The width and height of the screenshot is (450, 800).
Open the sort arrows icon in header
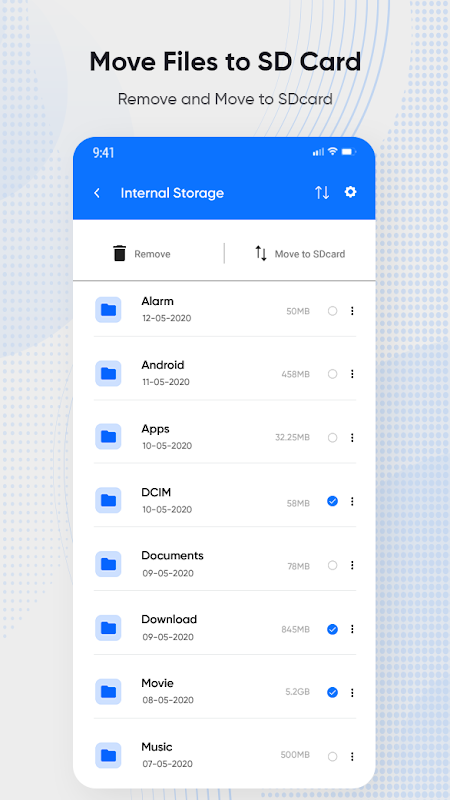pyautogui.click(x=322, y=192)
